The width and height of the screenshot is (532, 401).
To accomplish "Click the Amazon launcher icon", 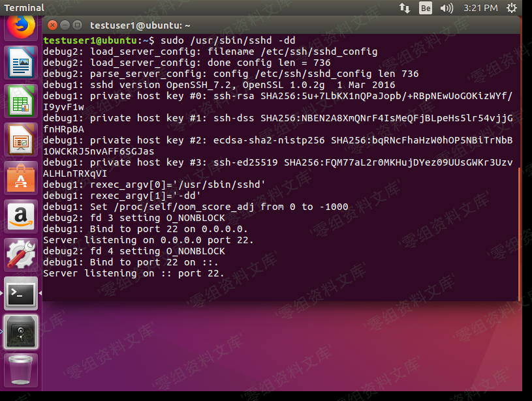I will (x=21, y=216).
